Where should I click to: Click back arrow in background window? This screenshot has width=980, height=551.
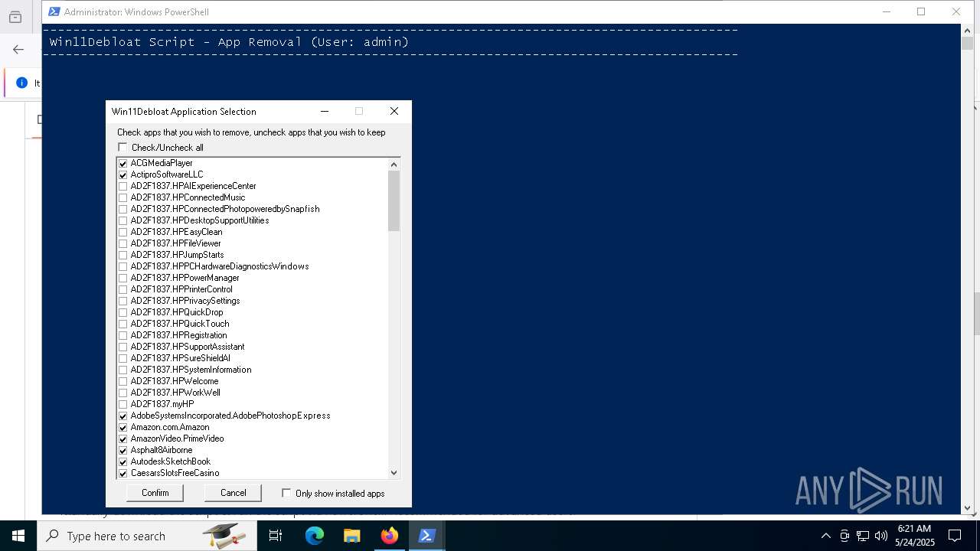point(18,50)
